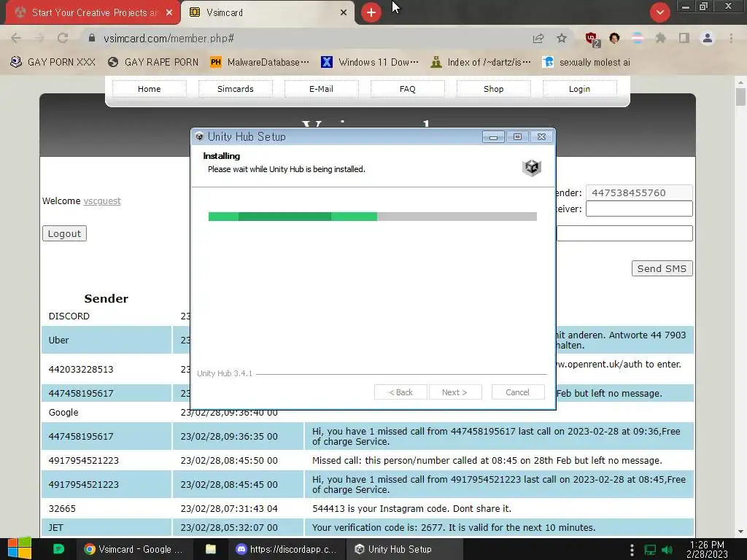Open the Windows Start button
747x560 pixels.
[x=20, y=549]
